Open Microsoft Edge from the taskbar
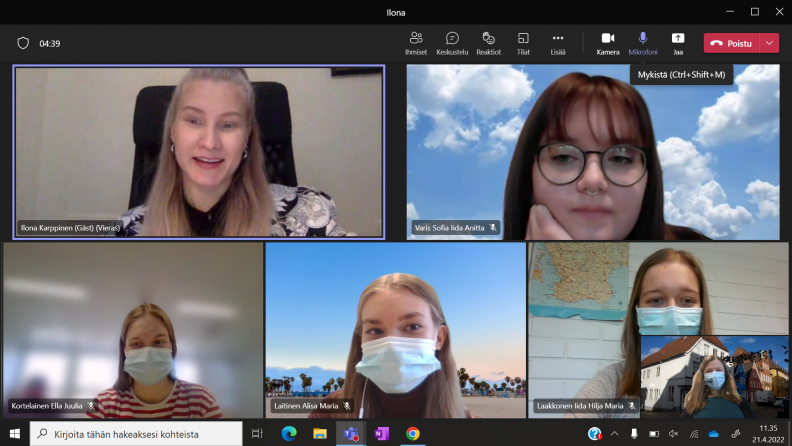The width and height of the screenshot is (792, 446). [289, 433]
